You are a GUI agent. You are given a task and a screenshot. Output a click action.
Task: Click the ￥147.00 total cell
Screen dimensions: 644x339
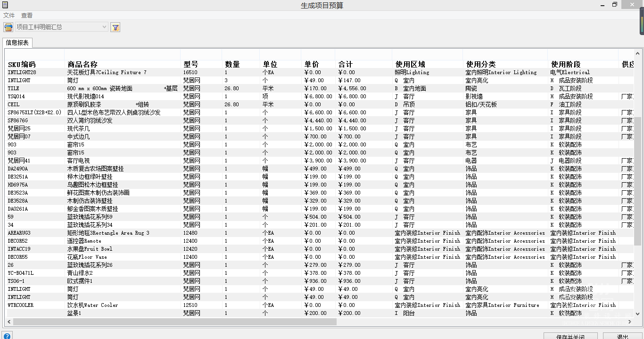point(349,80)
